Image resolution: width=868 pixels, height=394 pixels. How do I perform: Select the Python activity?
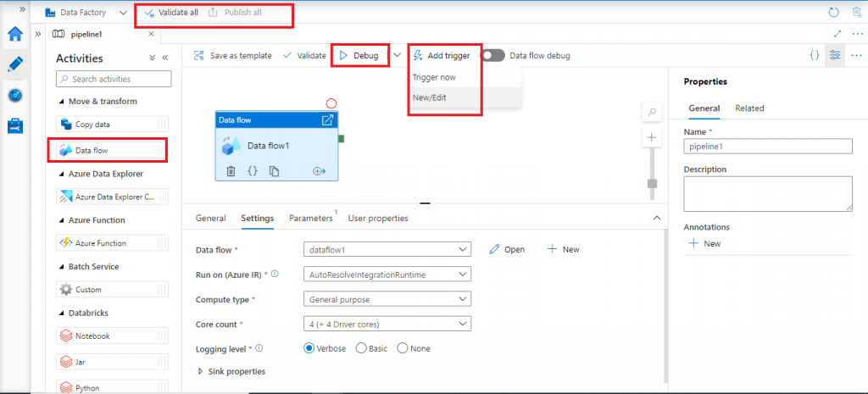click(112, 387)
